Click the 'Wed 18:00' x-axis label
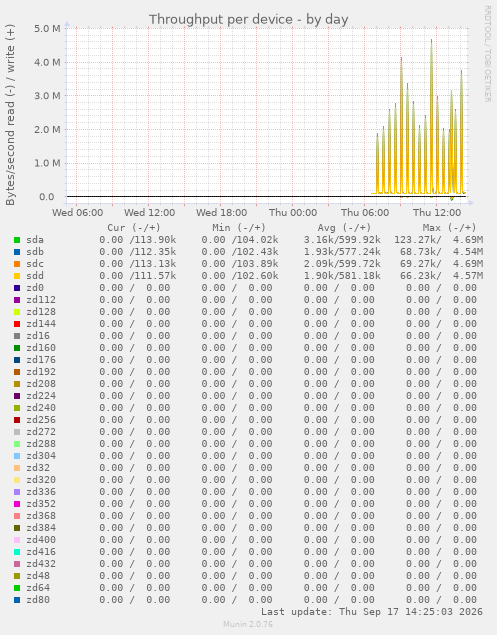 click(x=221, y=213)
